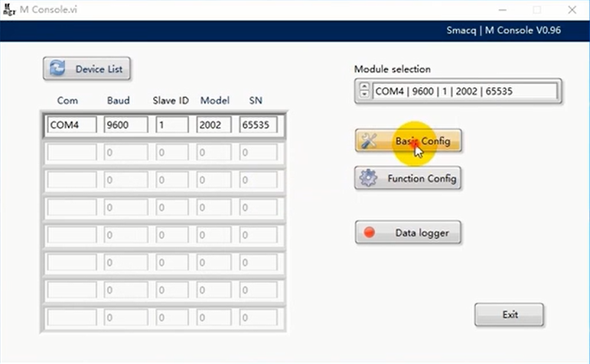Open Basic Config

pos(409,141)
